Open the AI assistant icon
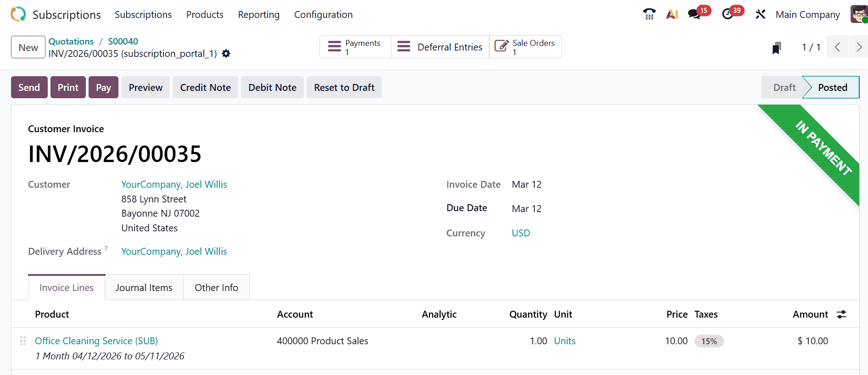The width and height of the screenshot is (868, 375). point(672,14)
